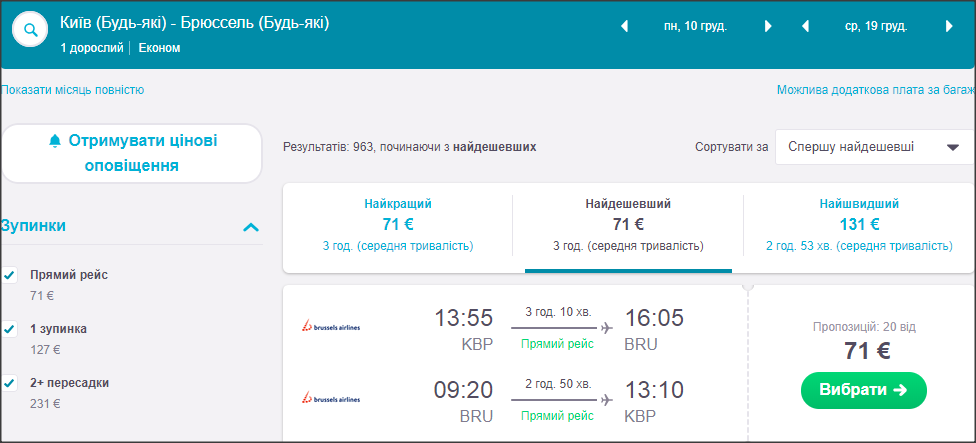Toggle the 1 зупинка checkbox

tap(10, 329)
